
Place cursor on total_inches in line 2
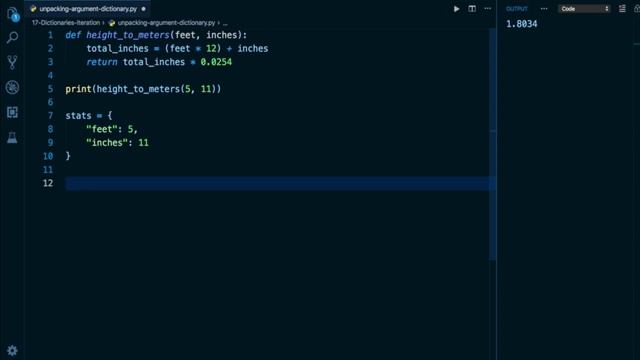pos(118,49)
